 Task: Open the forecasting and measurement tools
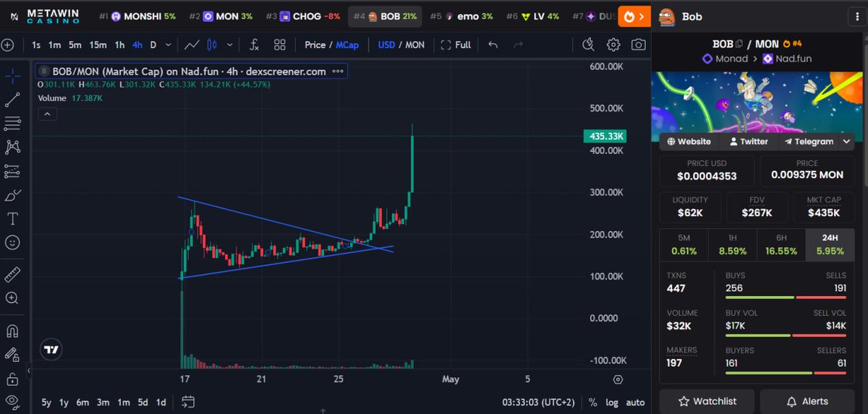coord(12,171)
